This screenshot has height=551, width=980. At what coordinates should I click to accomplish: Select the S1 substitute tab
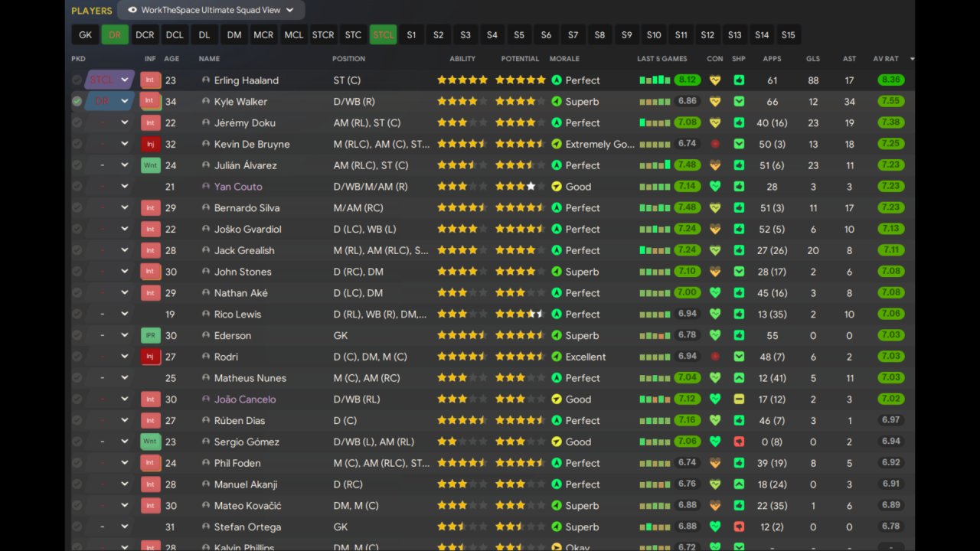coord(411,34)
